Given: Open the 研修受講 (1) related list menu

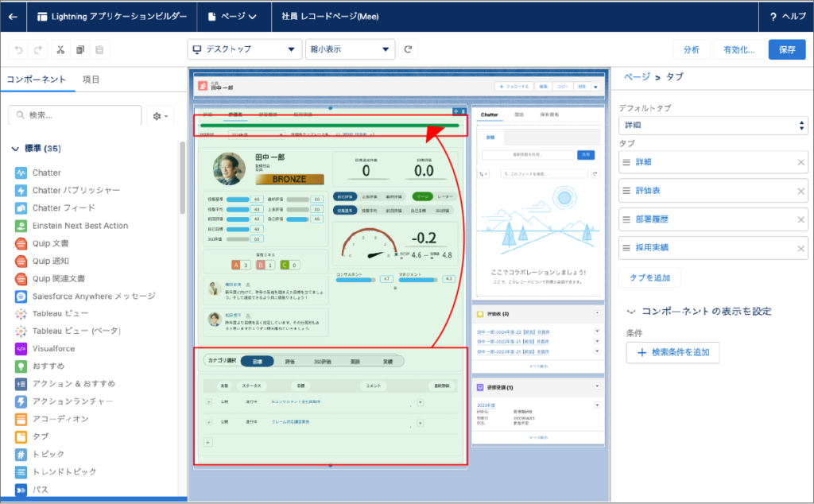Looking at the screenshot, I should coord(597,386).
